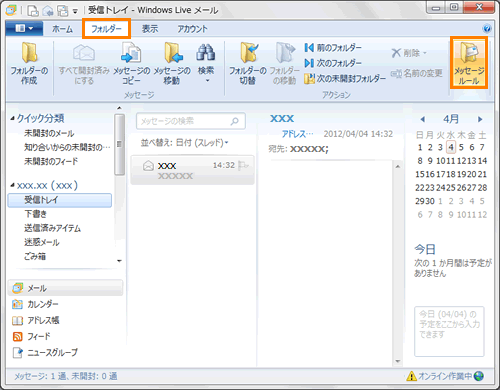Go to next month in calendar
Screen dimensions: 500x390
tap(480, 119)
